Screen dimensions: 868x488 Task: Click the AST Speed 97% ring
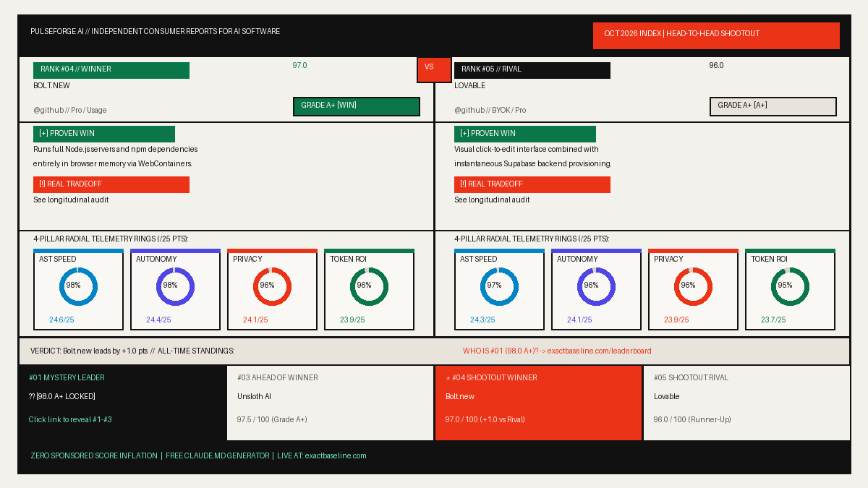(x=499, y=286)
